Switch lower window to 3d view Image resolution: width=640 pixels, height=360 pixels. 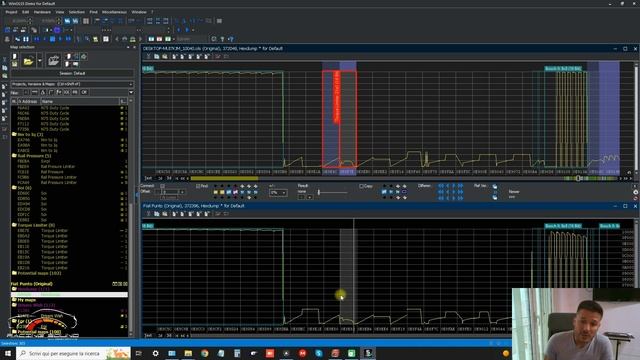[169, 336]
